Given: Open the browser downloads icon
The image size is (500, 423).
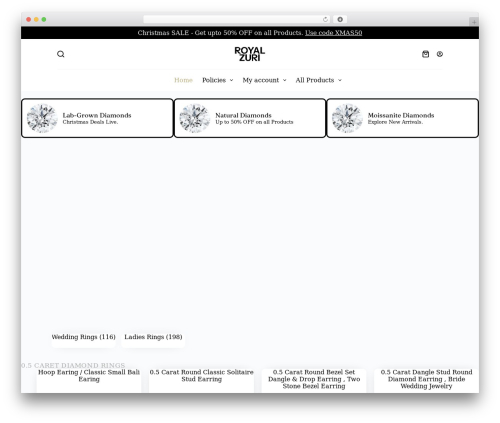Looking at the screenshot, I should (340, 20).
